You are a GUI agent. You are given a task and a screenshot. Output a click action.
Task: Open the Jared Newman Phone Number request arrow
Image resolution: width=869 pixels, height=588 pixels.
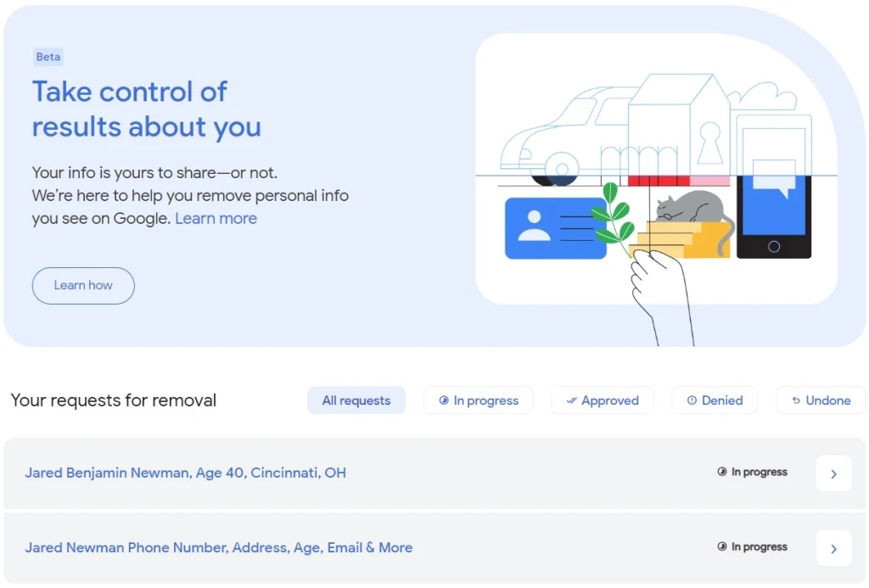(833, 548)
